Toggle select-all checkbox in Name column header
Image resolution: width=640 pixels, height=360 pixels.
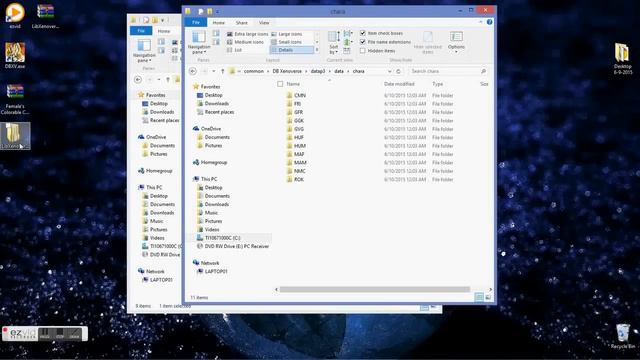280,84
